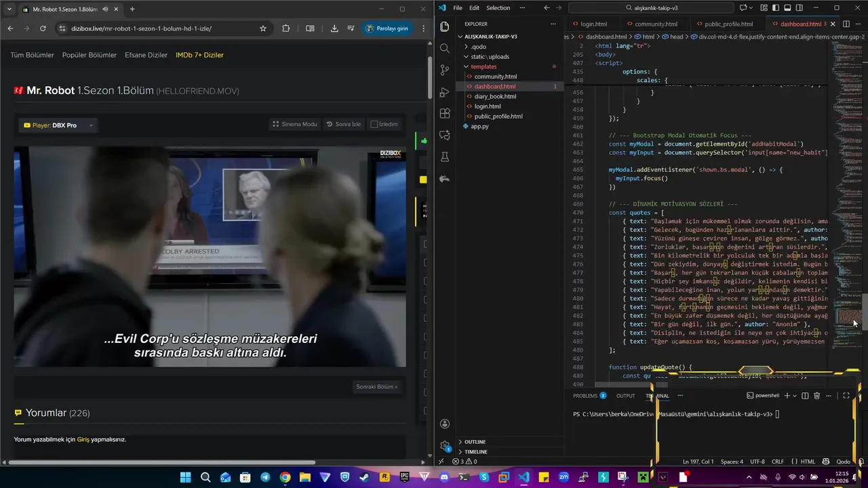Open the Tüm Bölümler link
Image resolution: width=868 pixels, height=488 pixels.
(32, 55)
